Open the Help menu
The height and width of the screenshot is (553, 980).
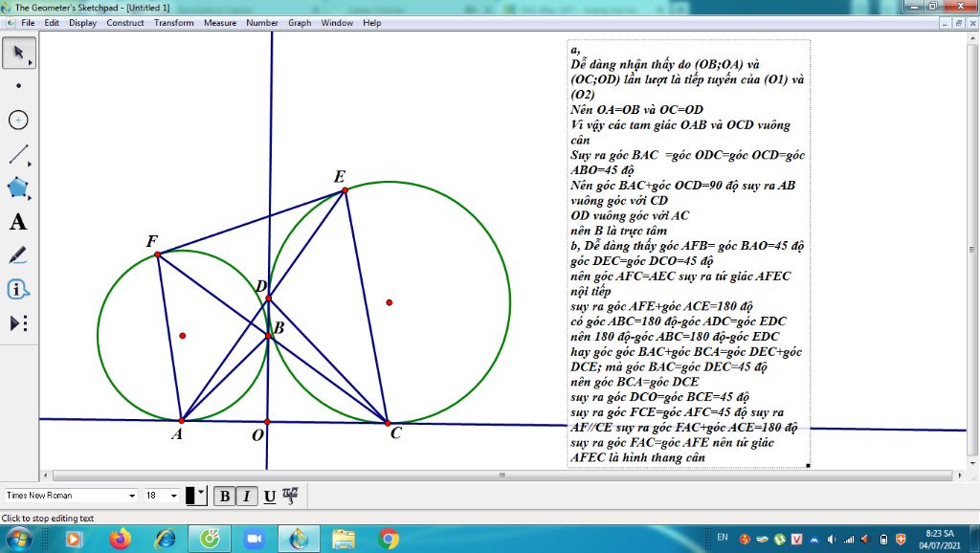click(372, 23)
